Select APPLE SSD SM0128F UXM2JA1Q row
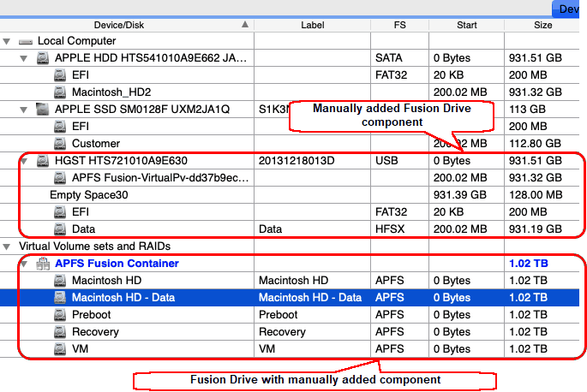 click(x=290, y=110)
